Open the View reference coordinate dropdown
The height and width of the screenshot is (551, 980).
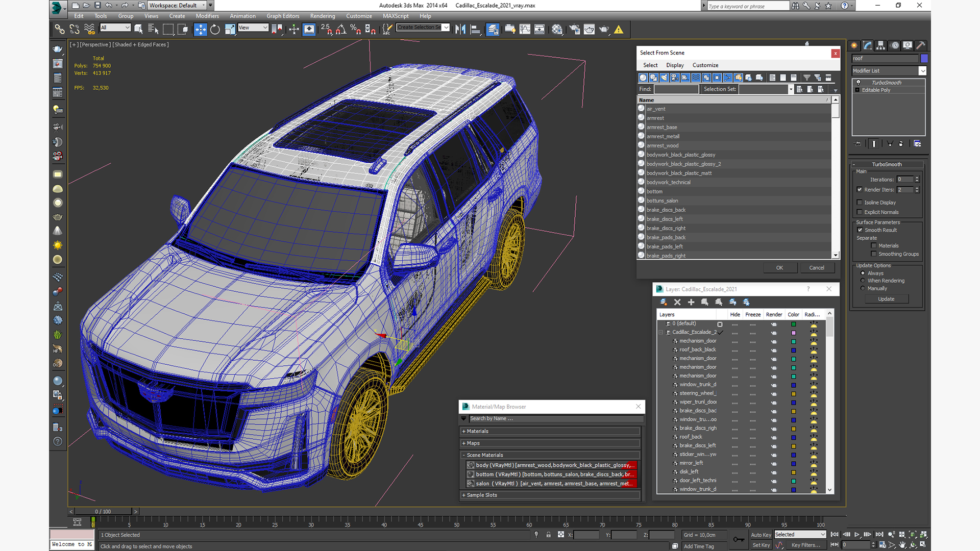(x=253, y=28)
